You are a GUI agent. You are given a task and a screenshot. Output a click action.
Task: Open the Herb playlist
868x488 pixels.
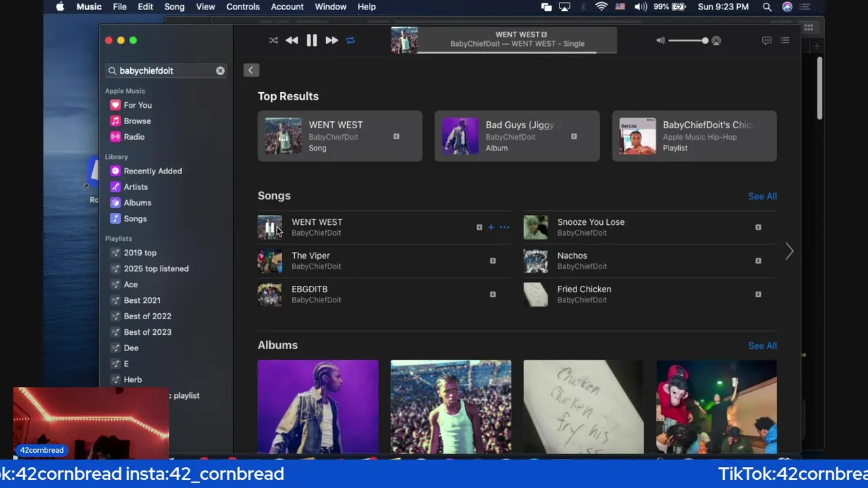[x=133, y=380]
